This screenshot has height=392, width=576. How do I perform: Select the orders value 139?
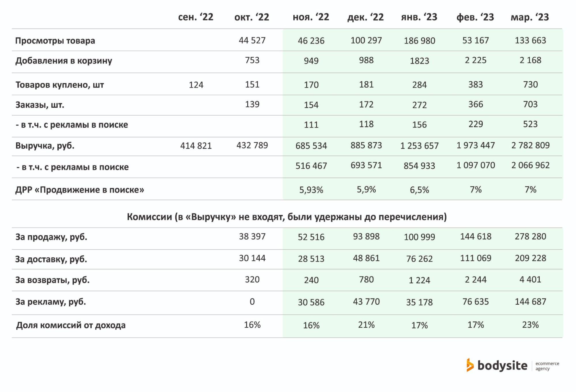click(x=252, y=104)
